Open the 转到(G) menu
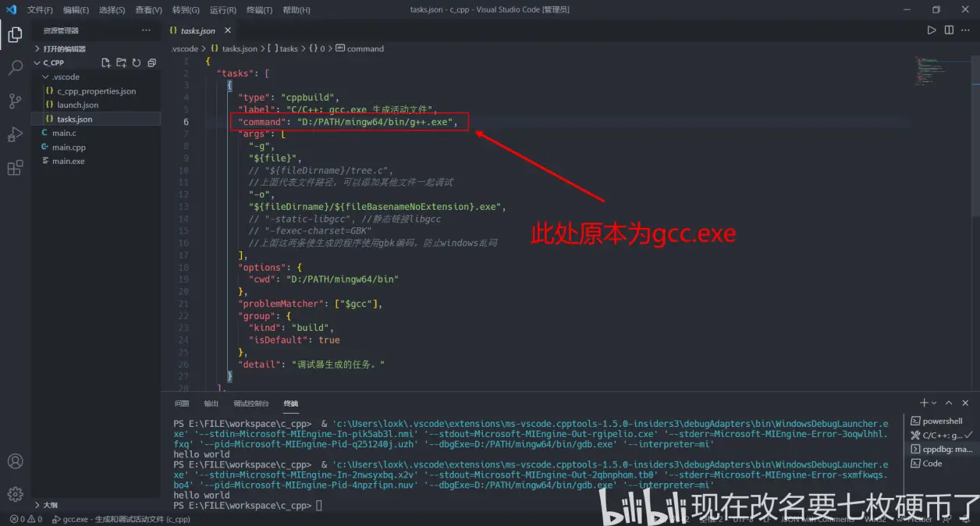 (x=186, y=10)
